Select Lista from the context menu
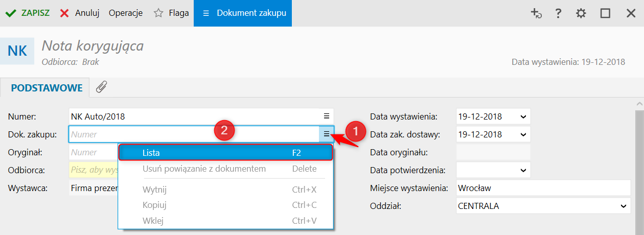Image resolution: width=644 pixels, height=235 pixels. [225, 152]
